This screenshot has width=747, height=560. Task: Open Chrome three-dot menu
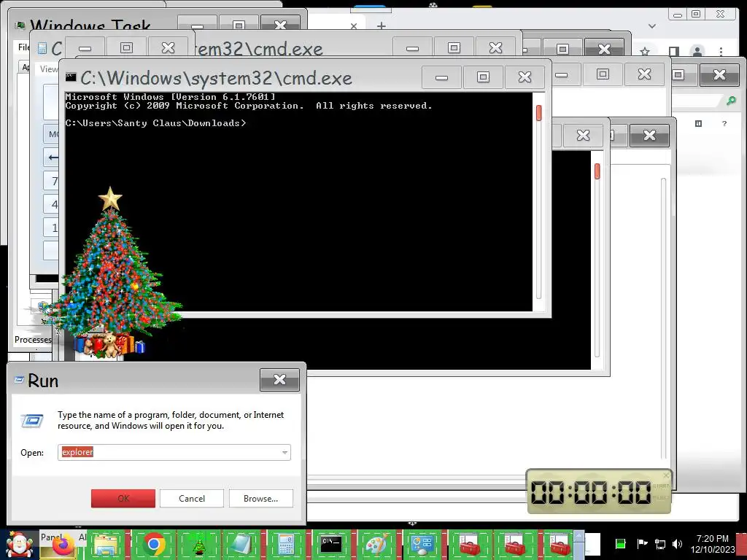tap(721, 51)
